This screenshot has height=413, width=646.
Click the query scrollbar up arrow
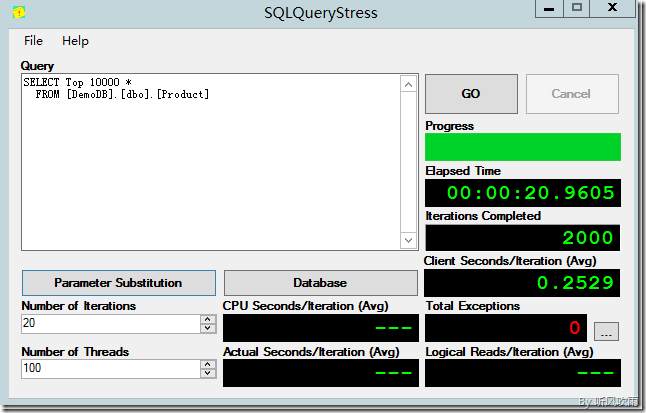click(408, 84)
